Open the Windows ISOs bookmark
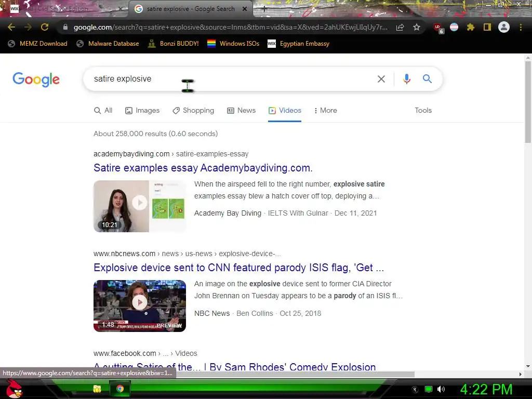 [233, 44]
